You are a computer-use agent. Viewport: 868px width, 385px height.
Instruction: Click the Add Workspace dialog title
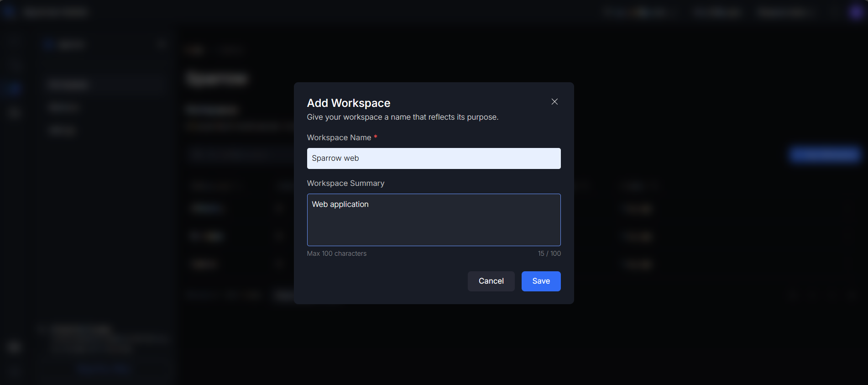pos(348,103)
